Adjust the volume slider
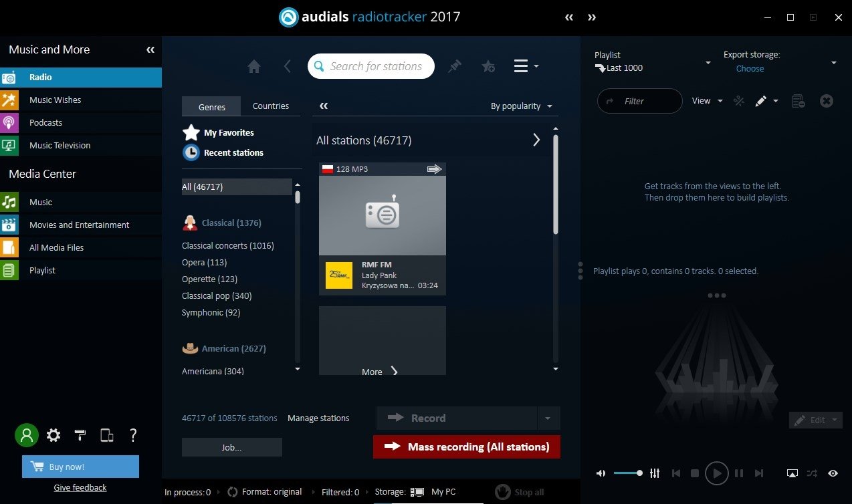 pyautogui.click(x=628, y=473)
